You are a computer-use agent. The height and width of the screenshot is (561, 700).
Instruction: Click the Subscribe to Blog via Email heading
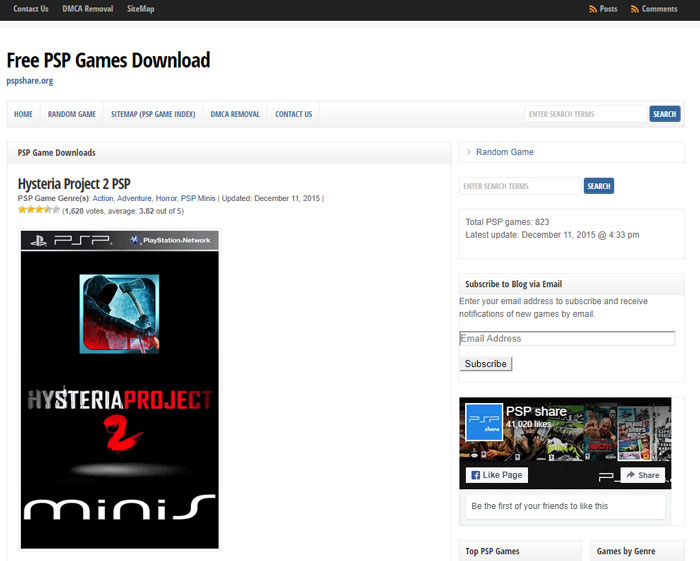pos(513,284)
